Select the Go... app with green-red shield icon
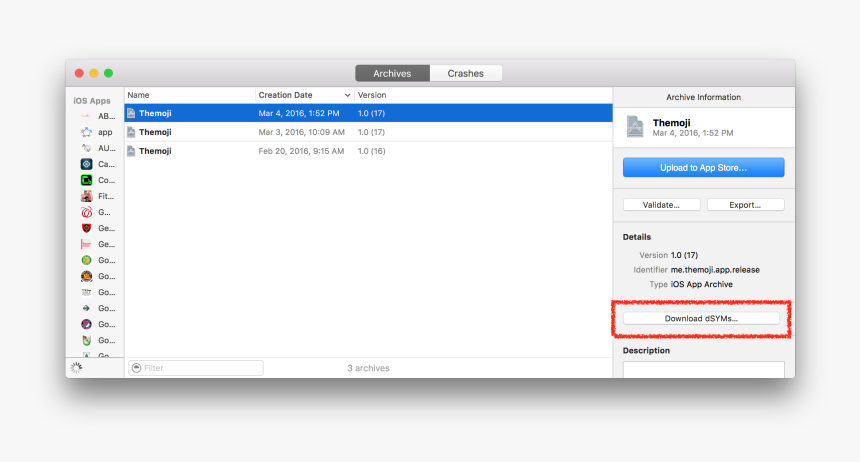This screenshot has width=860, height=462. [x=97, y=340]
